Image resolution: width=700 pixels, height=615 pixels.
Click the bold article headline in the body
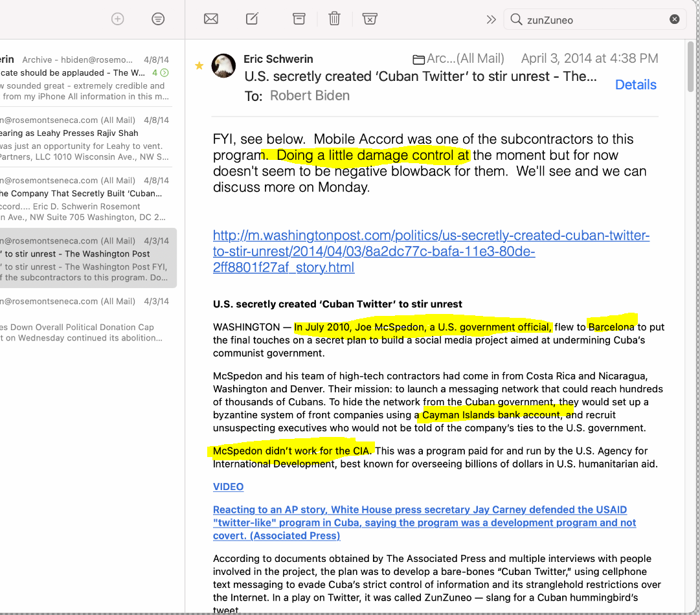[x=337, y=304]
